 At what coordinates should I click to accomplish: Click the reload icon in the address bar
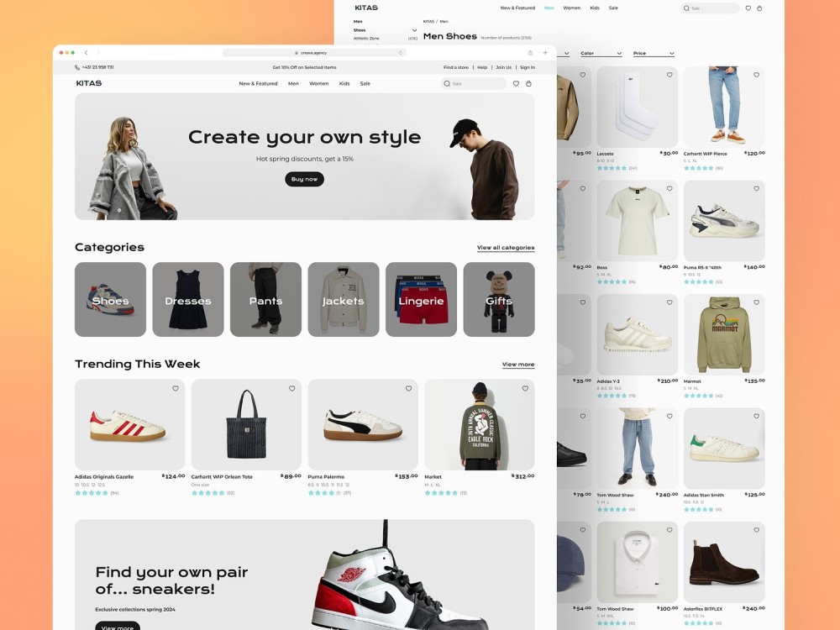[401, 52]
